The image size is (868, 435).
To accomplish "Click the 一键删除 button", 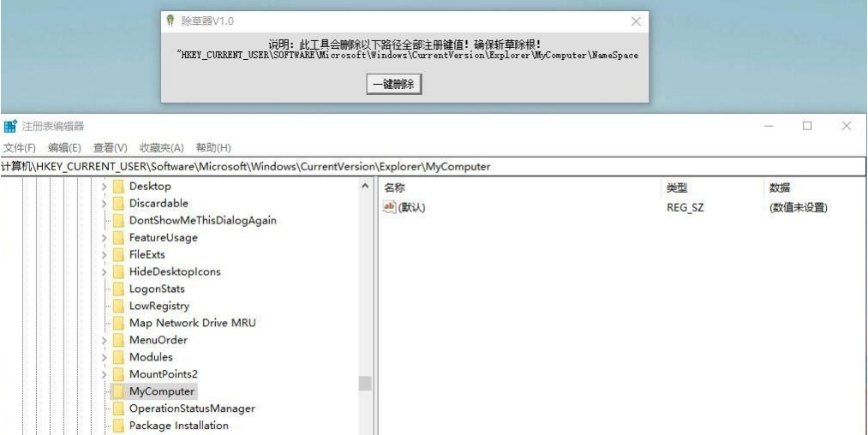I will click(395, 84).
